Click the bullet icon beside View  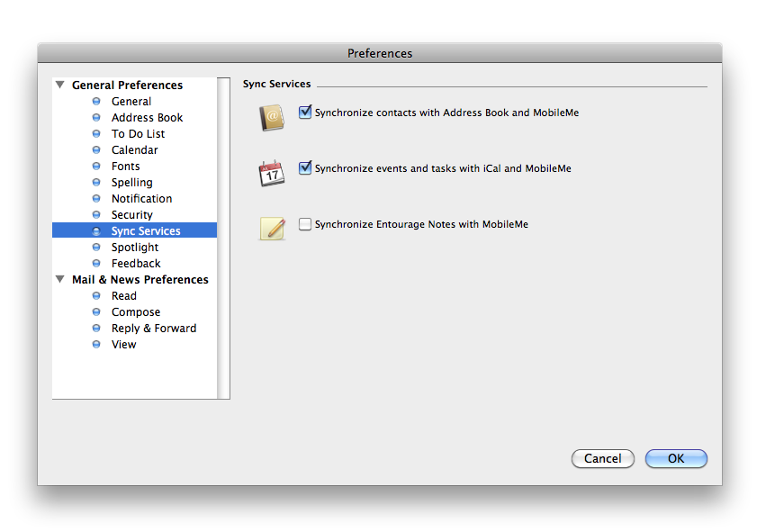96,345
